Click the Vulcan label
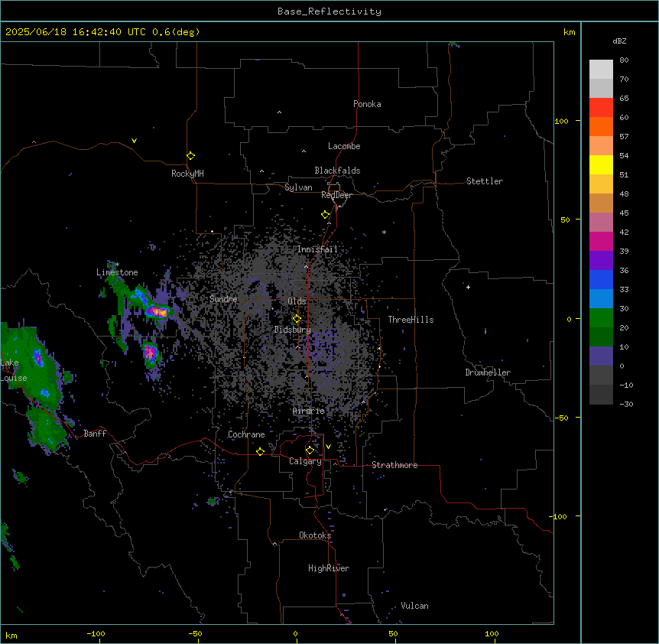659x644 pixels. tap(414, 606)
